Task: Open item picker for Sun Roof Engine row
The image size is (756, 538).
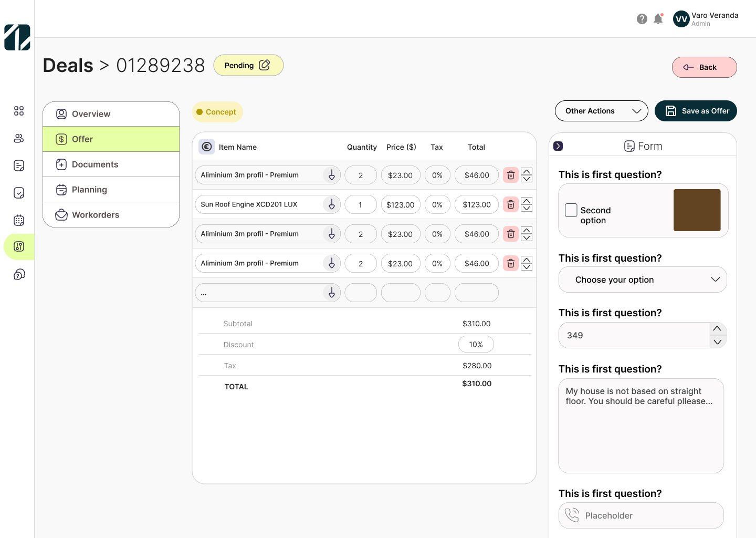Action: (x=331, y=204)
